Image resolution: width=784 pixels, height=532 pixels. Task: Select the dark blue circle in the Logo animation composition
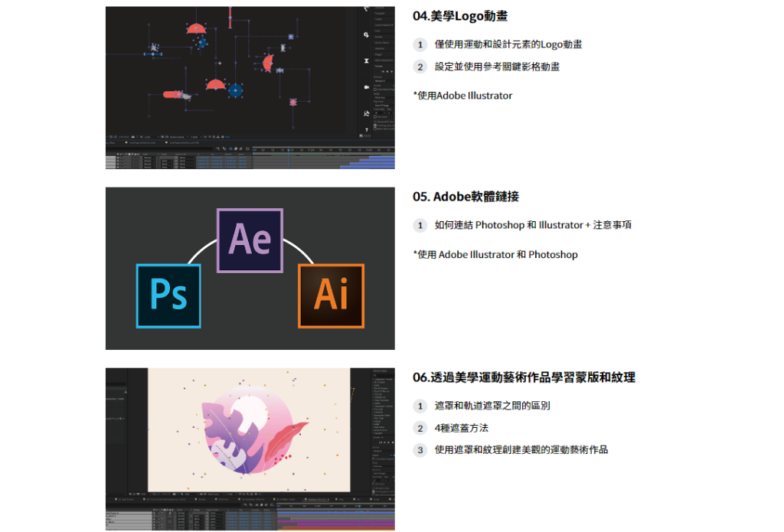(236, 90)
